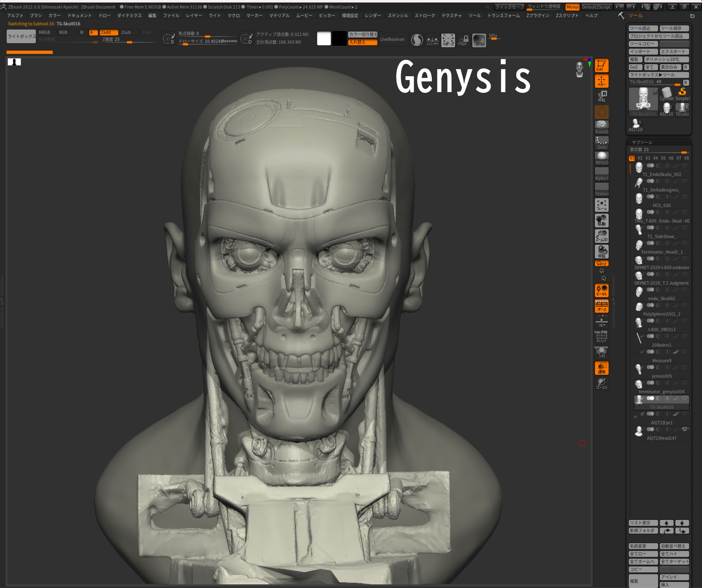Select visibility set V2
702x588 pixels.
click(640, 158)
